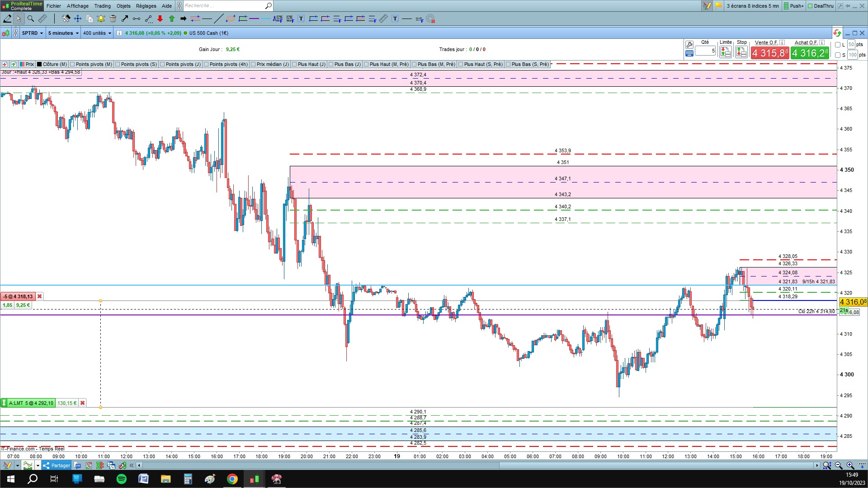Open the Trading menu
The image size is (868, 488).
pos(102,6)
